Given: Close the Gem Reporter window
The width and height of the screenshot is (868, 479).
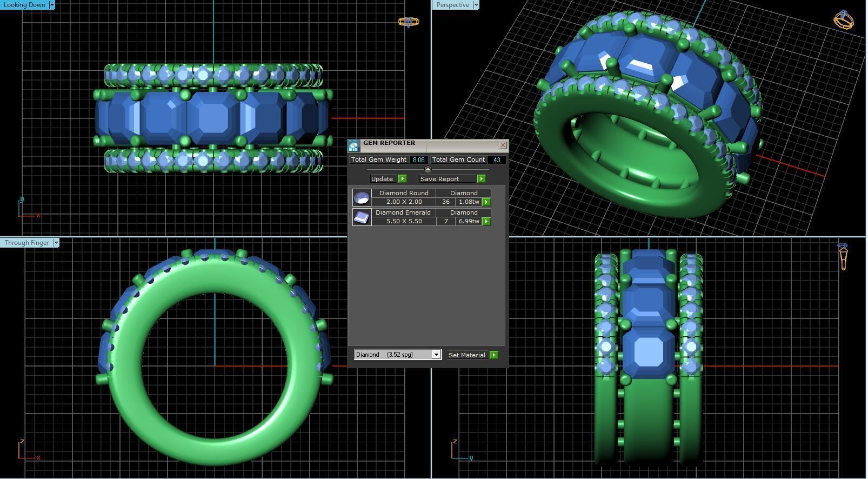Looking at the screenshot, I should point(503,145).
